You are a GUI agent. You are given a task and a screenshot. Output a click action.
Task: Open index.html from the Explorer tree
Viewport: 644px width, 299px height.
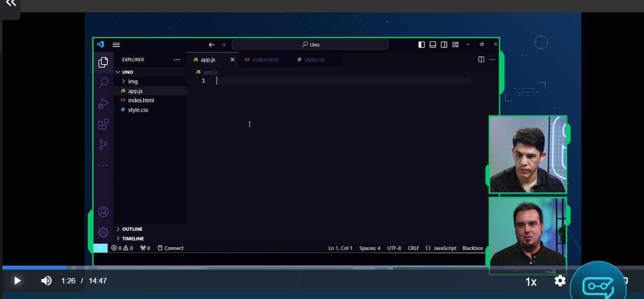(x=150, y=100)
